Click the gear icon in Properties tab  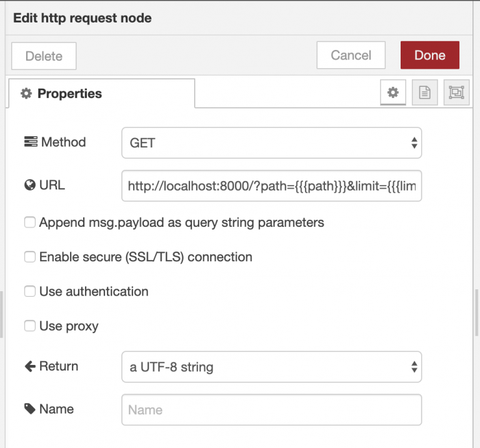click(x=26, y=94)
